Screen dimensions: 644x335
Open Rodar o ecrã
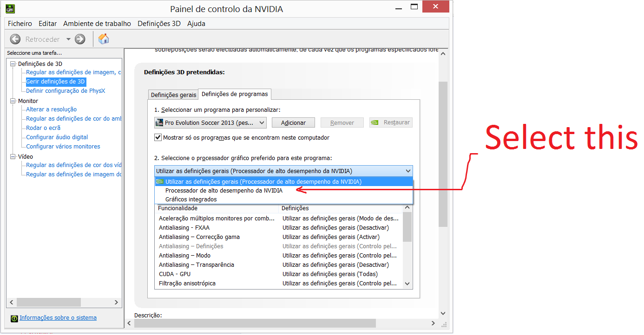pos(43,128)
